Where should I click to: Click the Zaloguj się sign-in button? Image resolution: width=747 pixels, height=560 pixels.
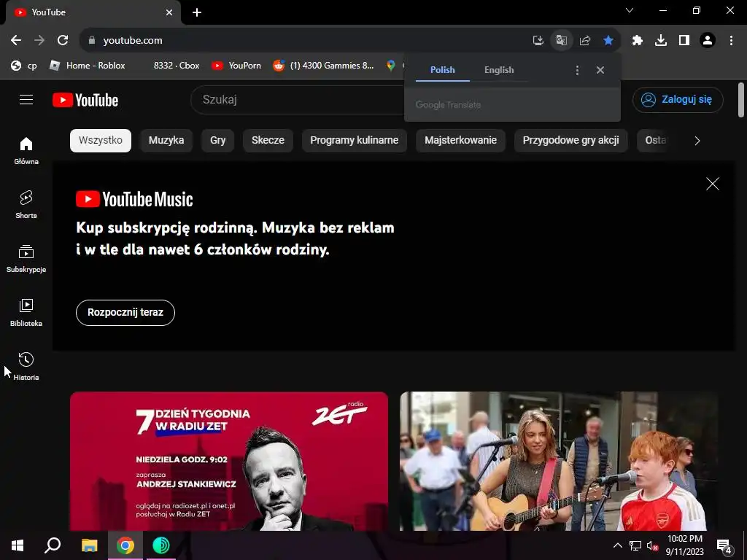point(678,99)
